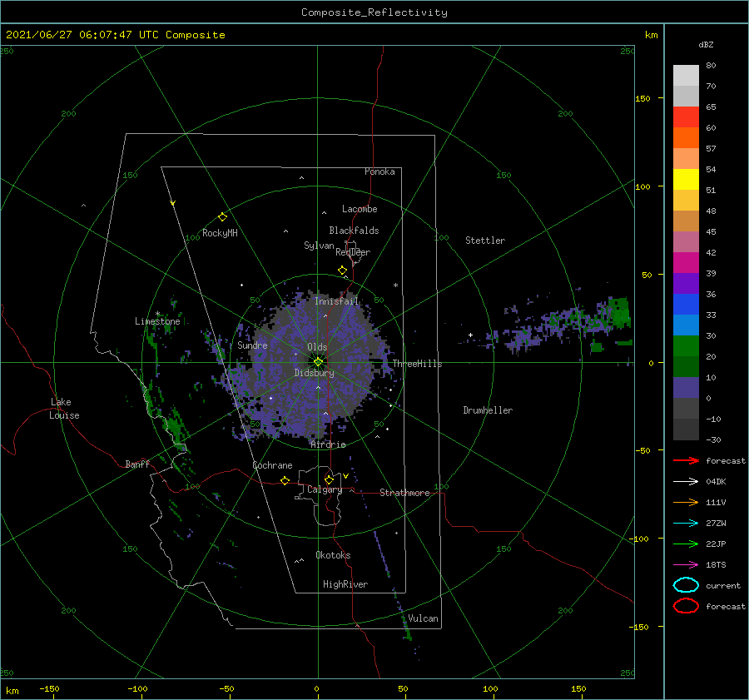Viewport: 749px width, 700px height.
Task: Click the yellow diamond marker beside RockyMH
Action: coord(222,217)
